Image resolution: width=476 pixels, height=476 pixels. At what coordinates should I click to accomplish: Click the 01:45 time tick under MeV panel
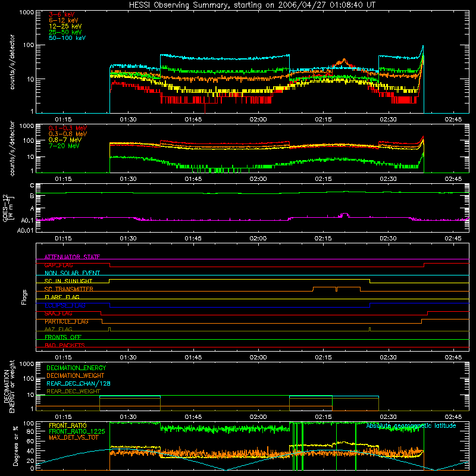tap(193, 179)
